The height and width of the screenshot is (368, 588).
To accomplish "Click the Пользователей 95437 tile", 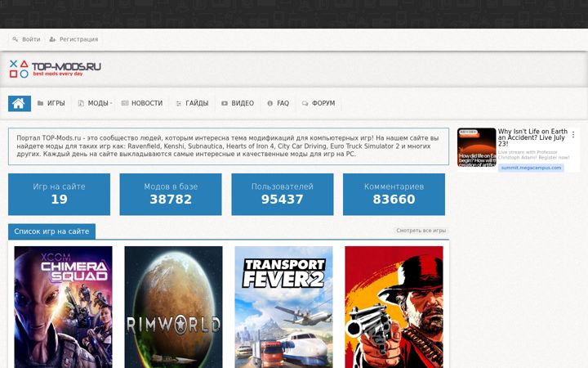I will point(283,194).
